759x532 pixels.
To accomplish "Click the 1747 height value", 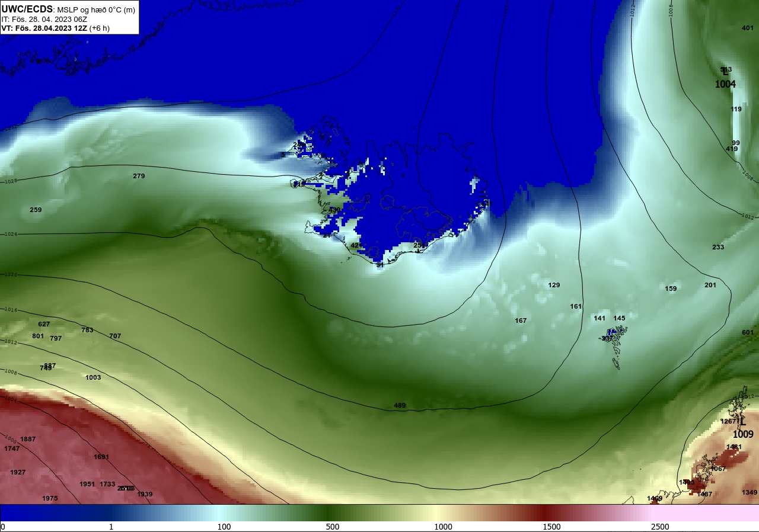I will [x=12, y=448].
